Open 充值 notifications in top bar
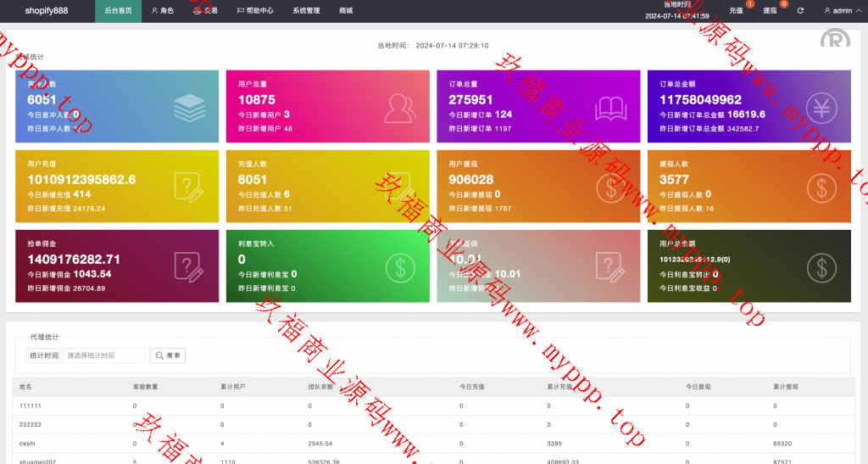The image size is (868, 464). tap(736, 11)
